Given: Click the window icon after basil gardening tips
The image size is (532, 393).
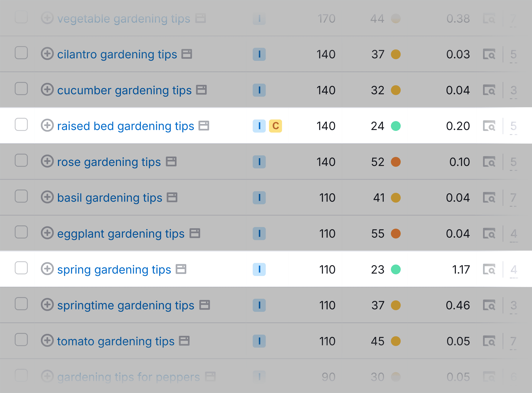Looking at the screenshot, I should 172,197.
